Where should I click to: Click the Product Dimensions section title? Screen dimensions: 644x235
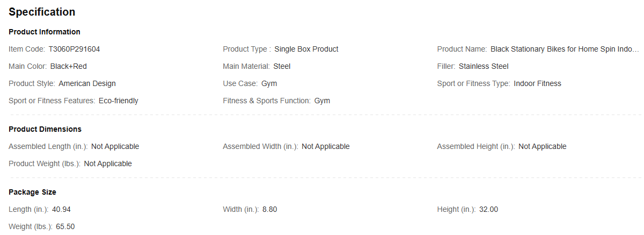point(45,129)
